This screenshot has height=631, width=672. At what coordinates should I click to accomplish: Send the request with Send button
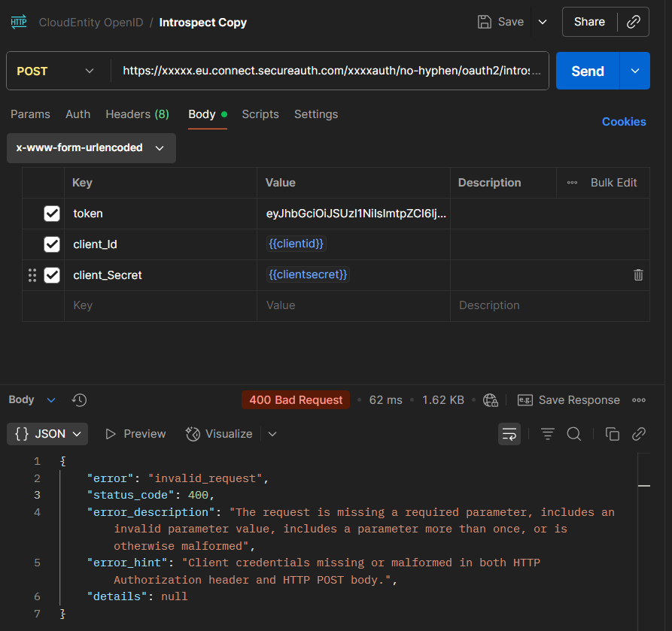[x=588, y=71]
